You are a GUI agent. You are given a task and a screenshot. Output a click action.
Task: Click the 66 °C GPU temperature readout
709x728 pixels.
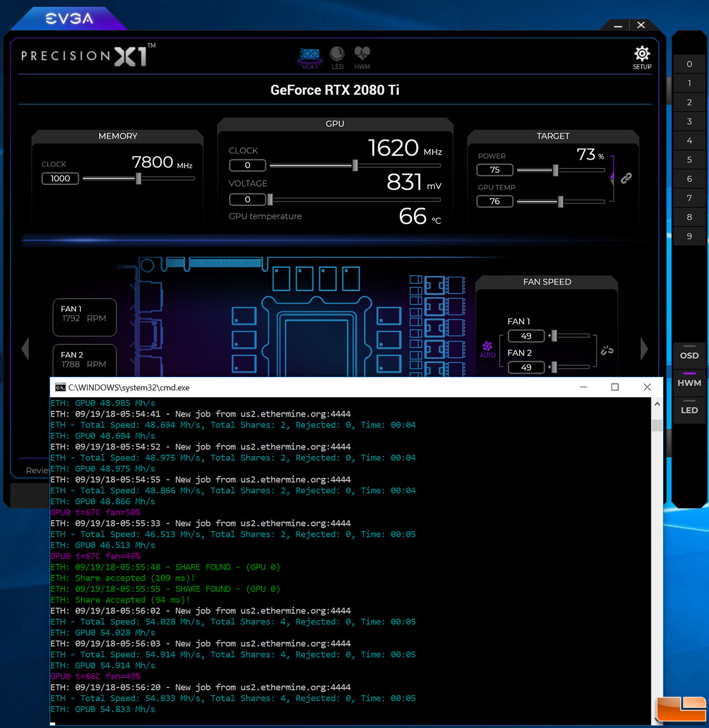point(420,216)
